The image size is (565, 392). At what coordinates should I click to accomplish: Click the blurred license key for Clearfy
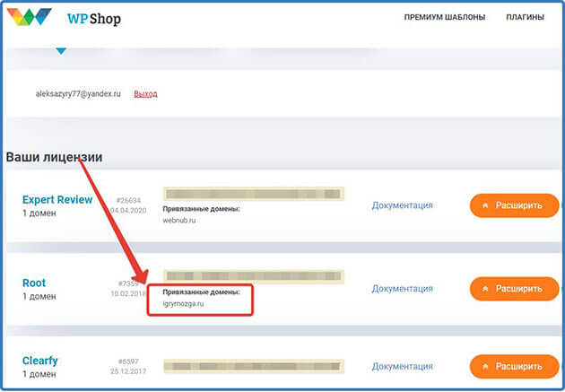(x=254, y=366)
